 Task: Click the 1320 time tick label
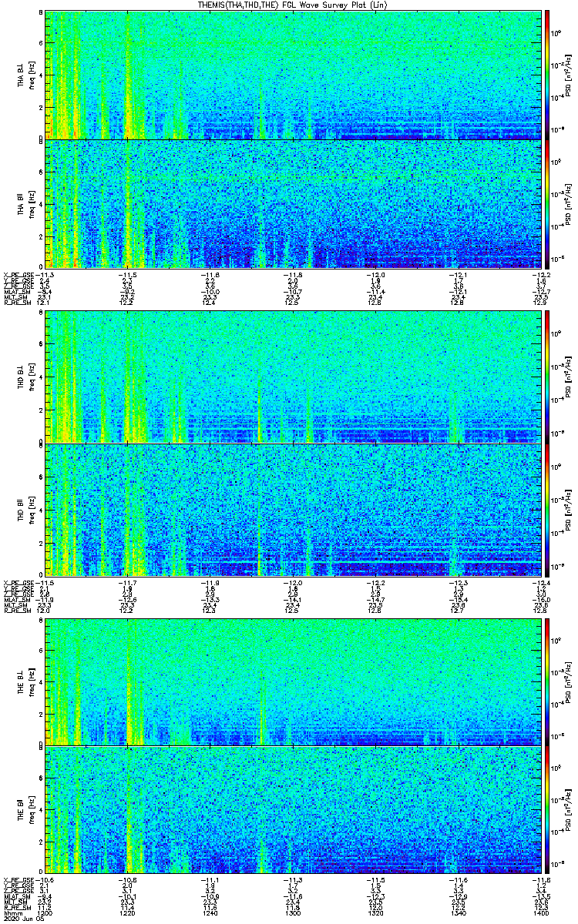pyautogui.click(x=375, y=914)
